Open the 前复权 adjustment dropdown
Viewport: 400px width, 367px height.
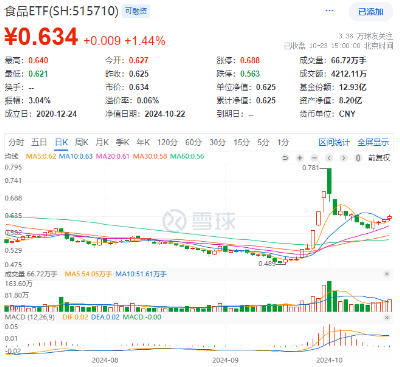pos(379,158)
